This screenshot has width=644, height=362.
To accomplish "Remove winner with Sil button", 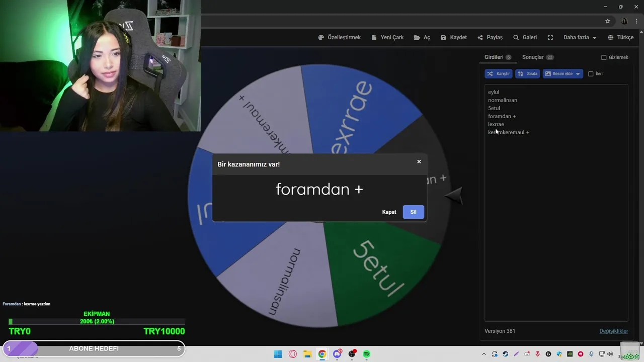I will click(413, 212).
